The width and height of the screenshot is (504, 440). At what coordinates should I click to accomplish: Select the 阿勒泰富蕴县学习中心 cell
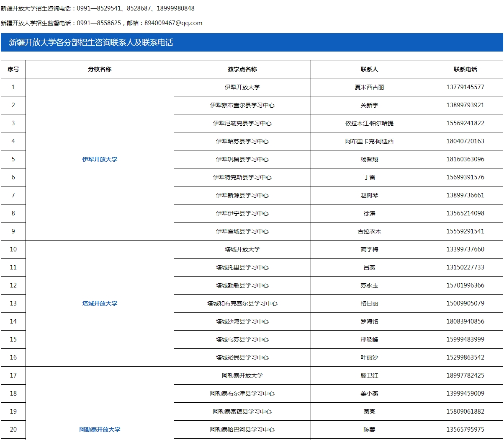pos(242,412)
